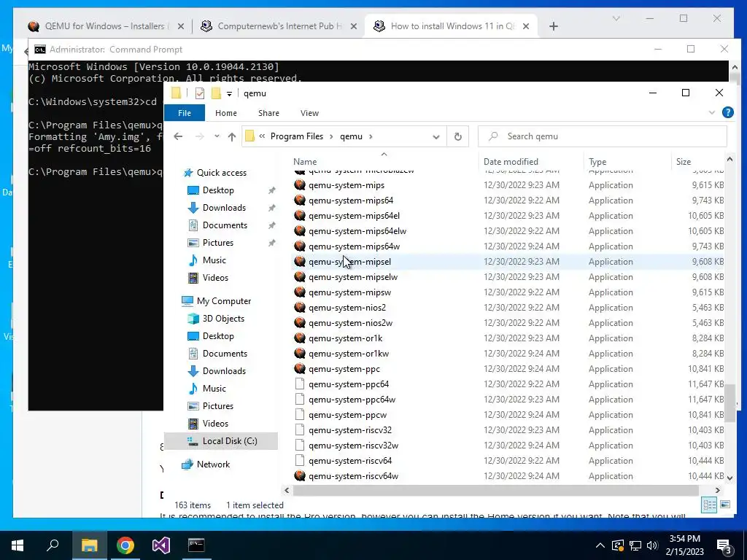The width and height of the screenshot is (747, 560).
Task: Open Explorer help question mark icon
Action: click(x=727, y=113)
